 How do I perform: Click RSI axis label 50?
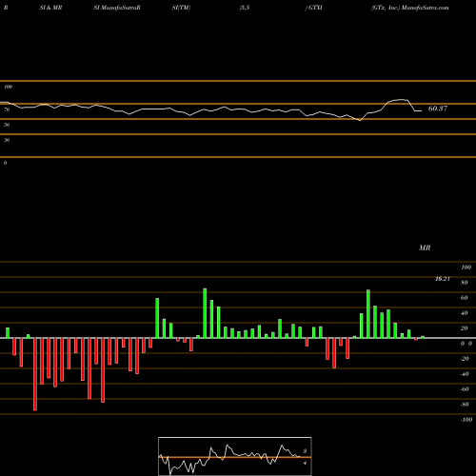click(7, 125)
